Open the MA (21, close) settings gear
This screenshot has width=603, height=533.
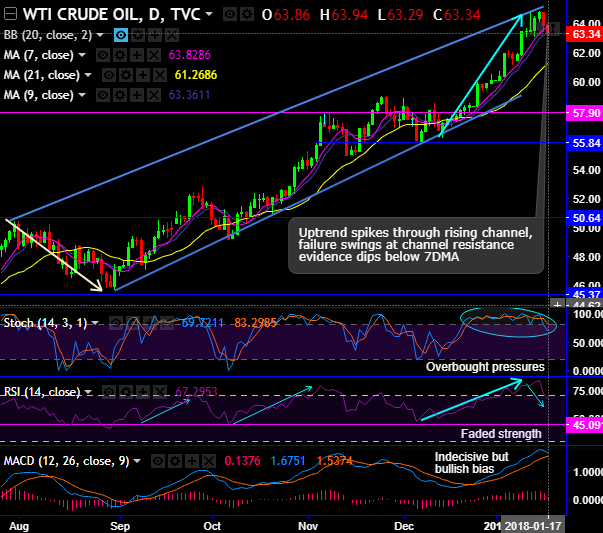[126, 75]
